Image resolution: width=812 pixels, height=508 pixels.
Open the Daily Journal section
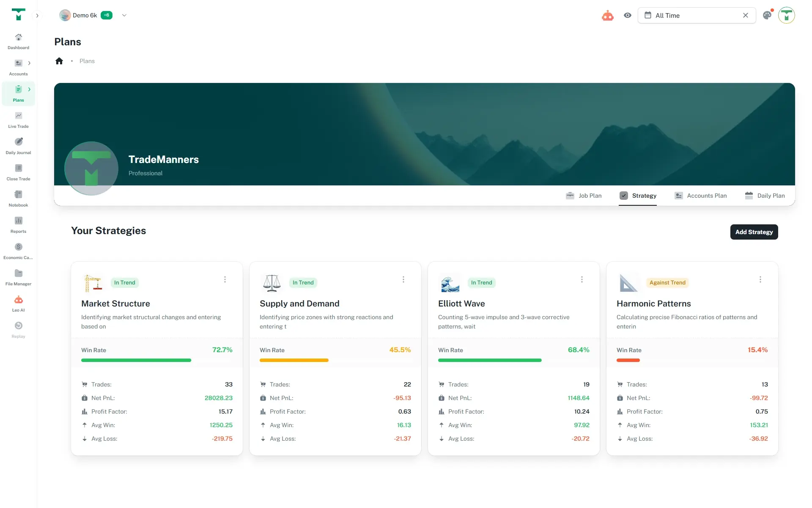tap(18, 146)
